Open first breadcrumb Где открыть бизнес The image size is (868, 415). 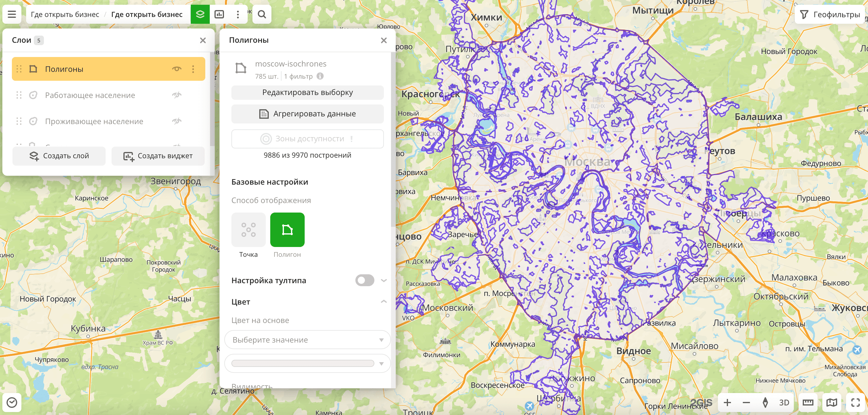[65, 15]
